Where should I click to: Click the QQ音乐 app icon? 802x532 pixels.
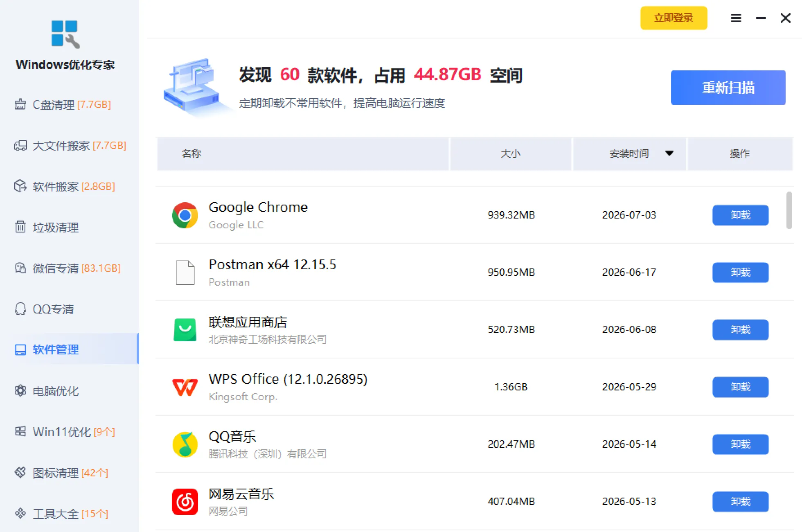point(185,444)
